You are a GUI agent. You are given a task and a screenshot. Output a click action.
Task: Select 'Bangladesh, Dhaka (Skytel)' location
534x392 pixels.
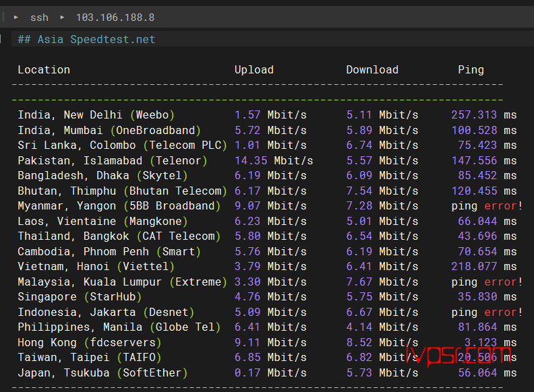click(102, 176)
